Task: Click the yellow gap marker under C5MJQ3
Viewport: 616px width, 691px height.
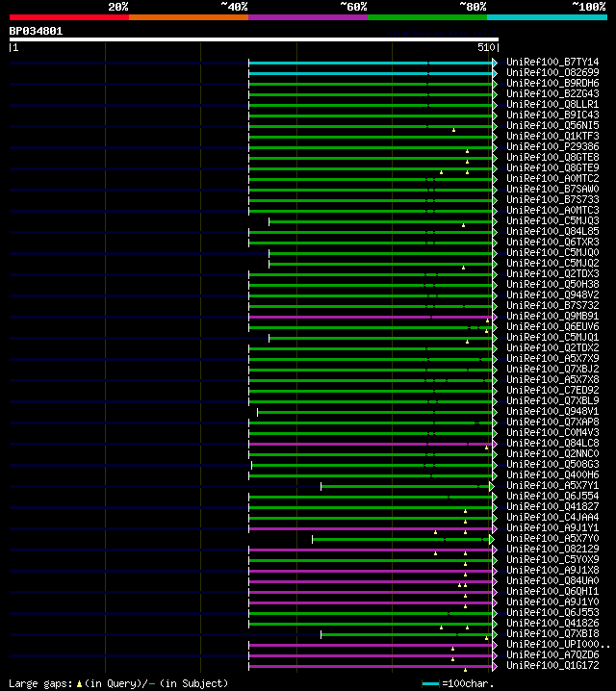Action: [463, 225]
